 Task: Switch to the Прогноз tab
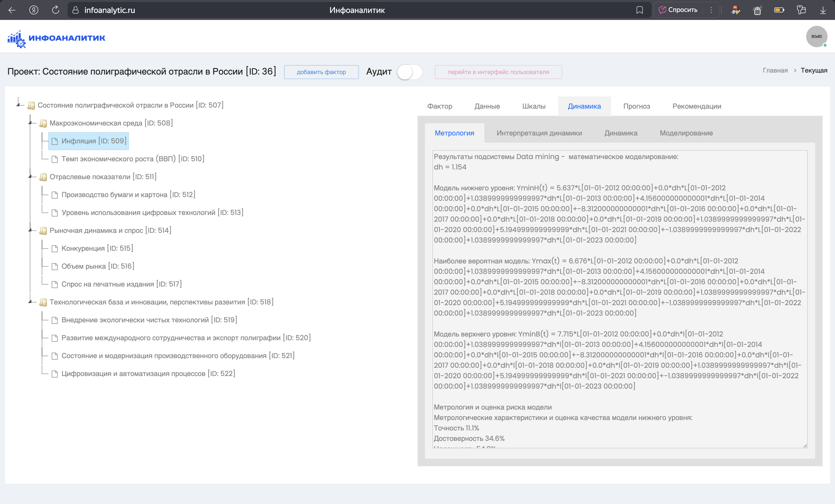[636, 106]
